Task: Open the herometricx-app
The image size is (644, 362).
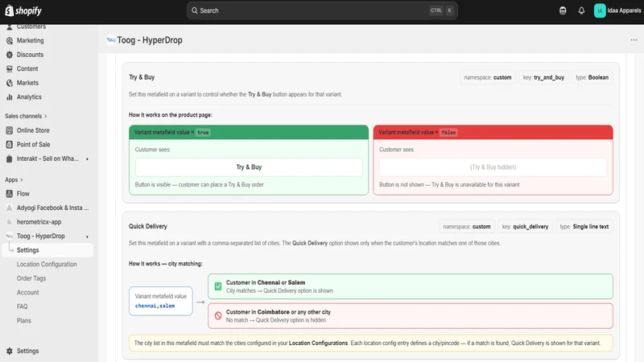Action: [39, 222]
